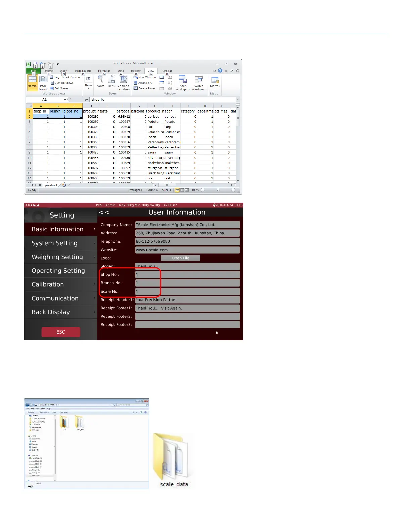Image resolution: width=411 pixels, height=532 pixels.
Task: Switch to the Home tab in Excel
Action: tap(49, 71)
